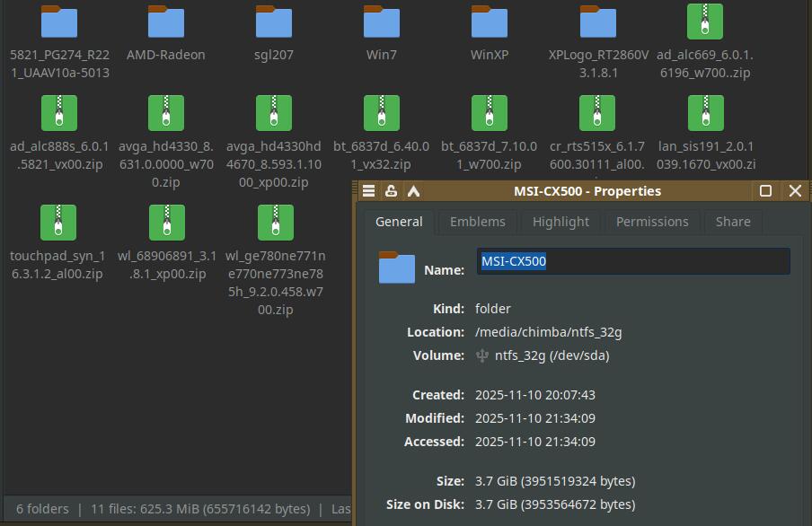Select the sgl207 folder icon
The image size is (812, 526).
273,22
